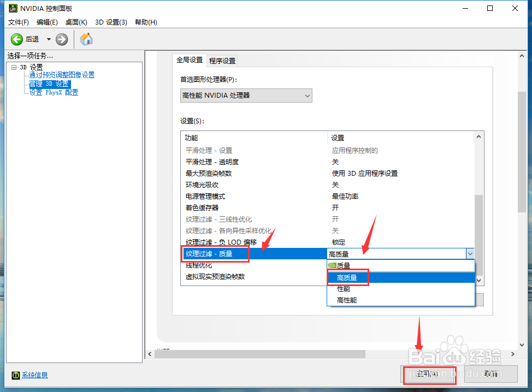Select 通过预览调整图像设置 in tree
This screenshot has width=532, height=392.
click(62, 75)
